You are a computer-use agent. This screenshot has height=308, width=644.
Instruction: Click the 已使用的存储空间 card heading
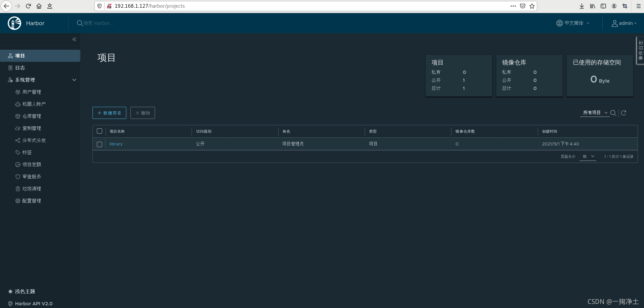597,62
